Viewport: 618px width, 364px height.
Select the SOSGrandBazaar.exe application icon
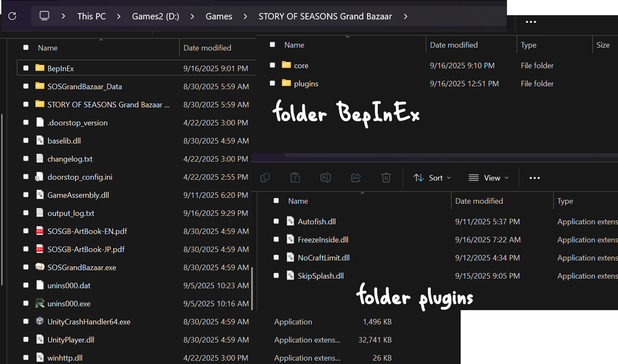point(40,268)
